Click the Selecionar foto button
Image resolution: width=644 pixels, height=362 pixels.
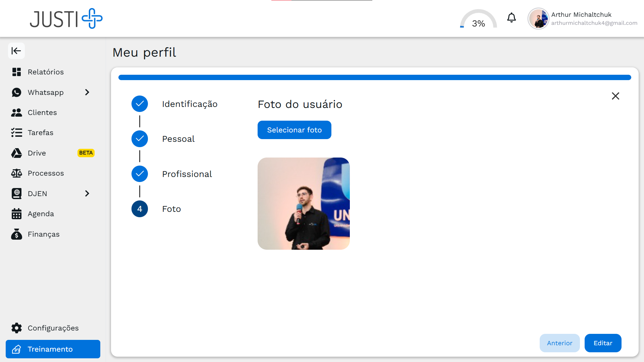[294, 130]
